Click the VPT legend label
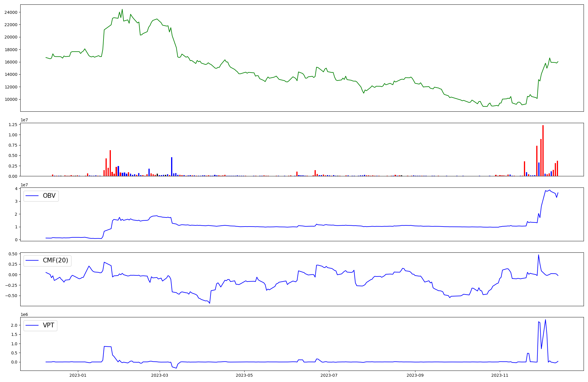This screenshot has width=588, height=382. [x=49, y=325]
